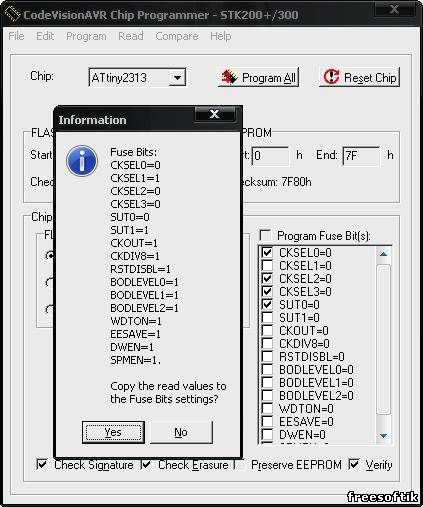Viewport: 423px width, 507px height.
Task: Toggle the CKSEL0=0 fuse bit checkbox
Action: pyautogui.click(x=267, y=252)
